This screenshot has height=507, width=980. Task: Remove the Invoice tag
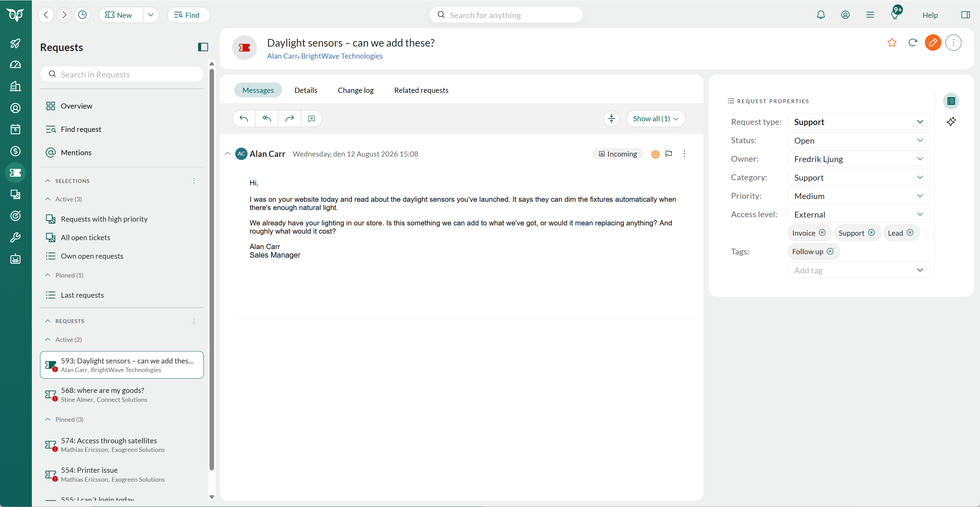tap(822, 233)
